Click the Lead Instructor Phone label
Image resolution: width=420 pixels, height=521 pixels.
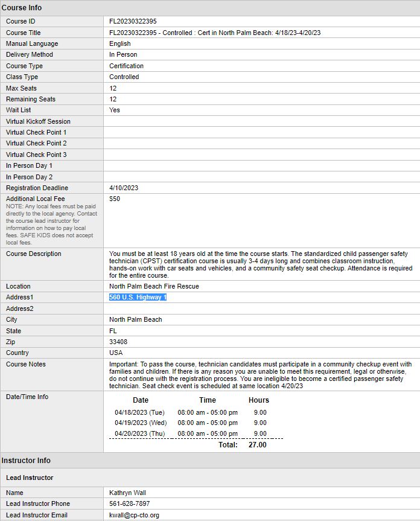(38, 503)
